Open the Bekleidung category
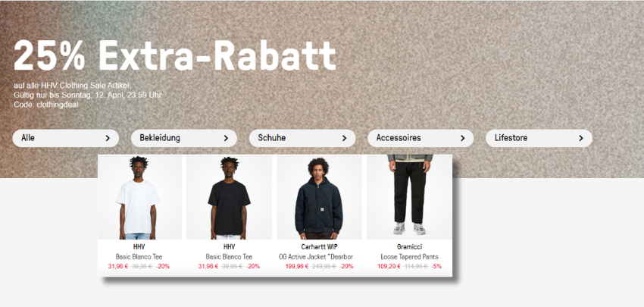 (184, 138)
